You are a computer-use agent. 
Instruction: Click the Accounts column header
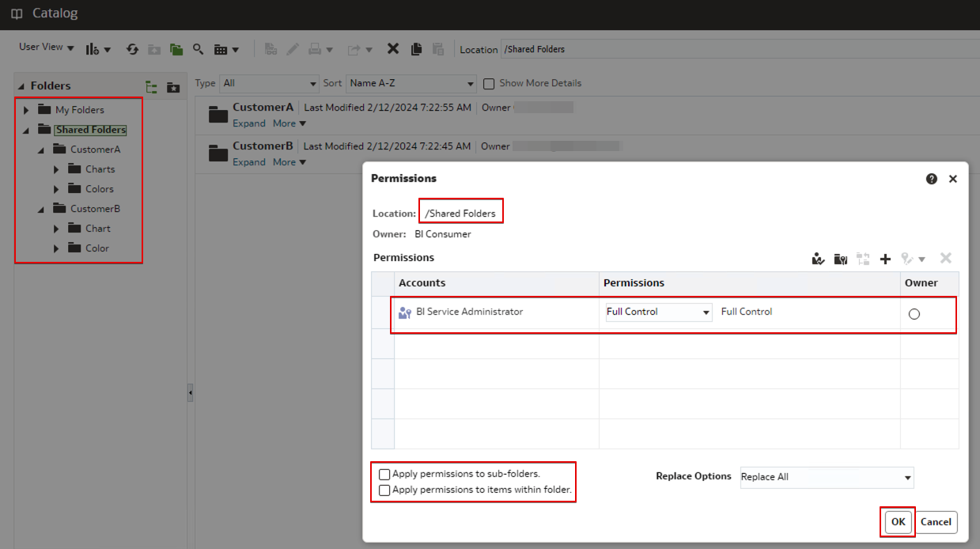click(x=497, y=282)
